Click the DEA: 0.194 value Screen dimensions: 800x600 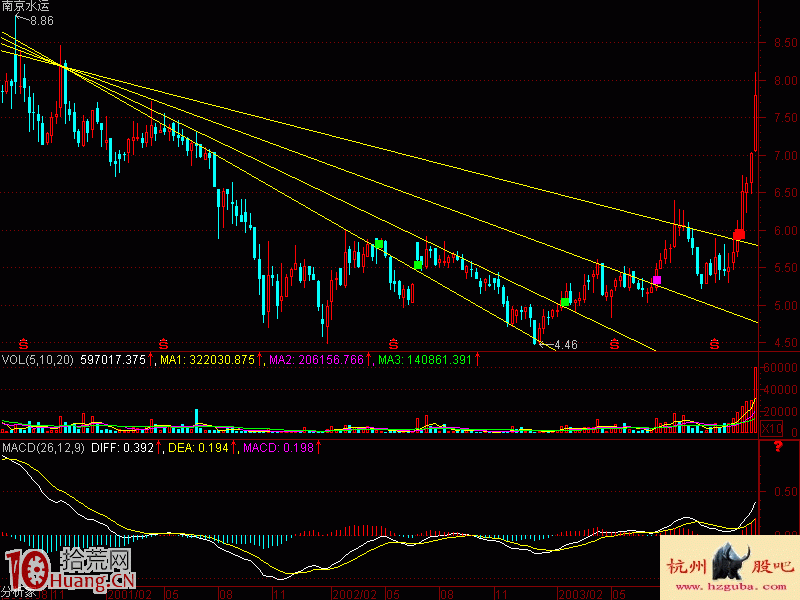(x=198, y=448)
